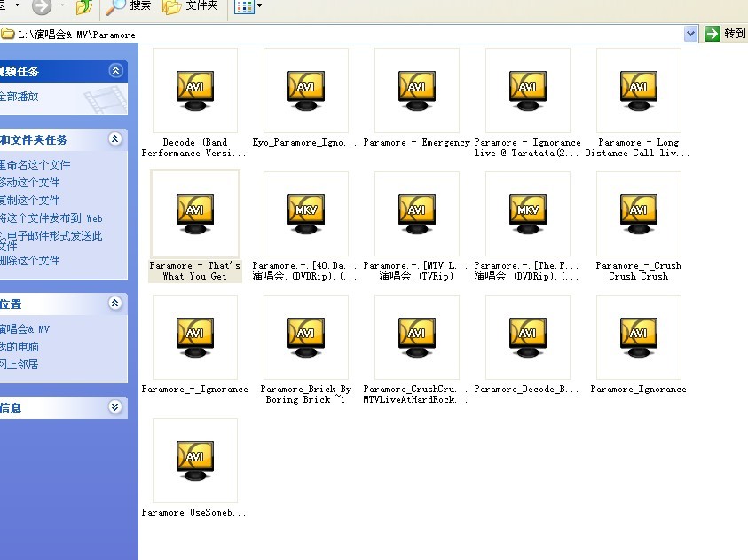Open 演唱会& MV location link
The width and height of the screenshot is (748, 560).
(25, 329)
